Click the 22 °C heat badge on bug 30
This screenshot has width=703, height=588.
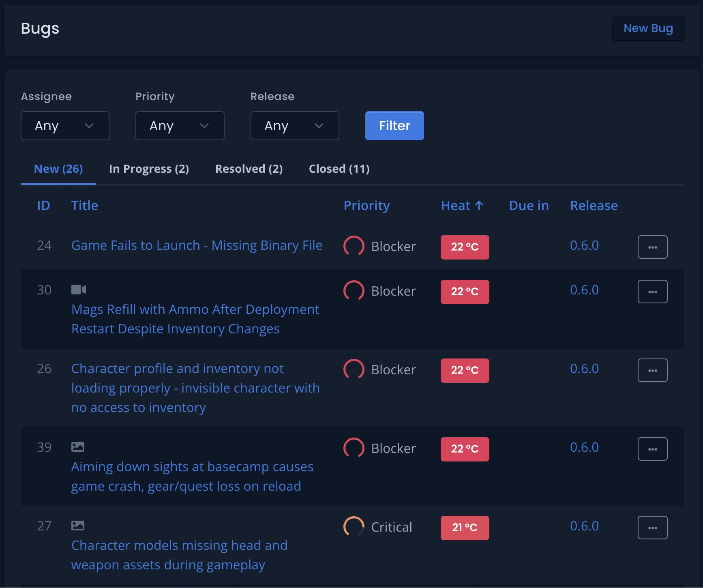[465, 292]
